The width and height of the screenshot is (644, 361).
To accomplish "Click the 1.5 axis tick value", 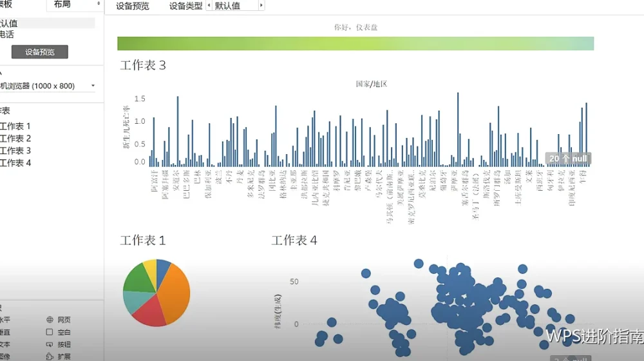I will click(x=140, y=99).
